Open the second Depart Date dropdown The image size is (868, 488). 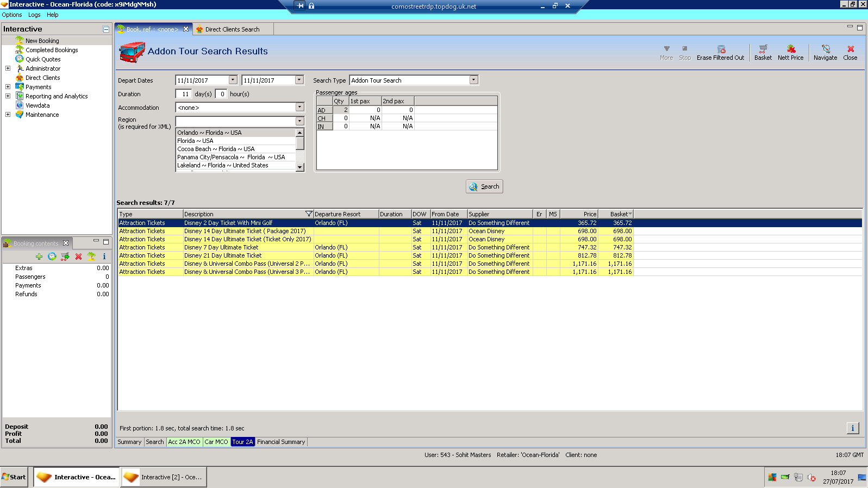pyautogui.click(x=299, y=80)
